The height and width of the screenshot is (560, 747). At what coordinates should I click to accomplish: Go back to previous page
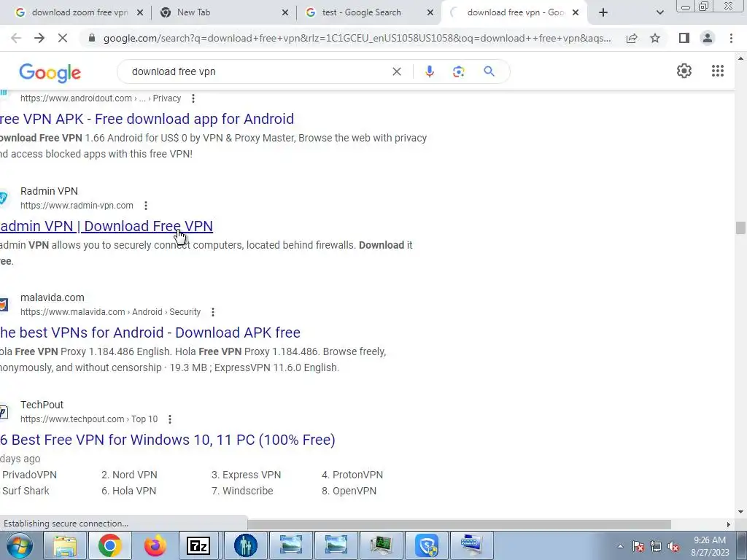click(16, 38)
